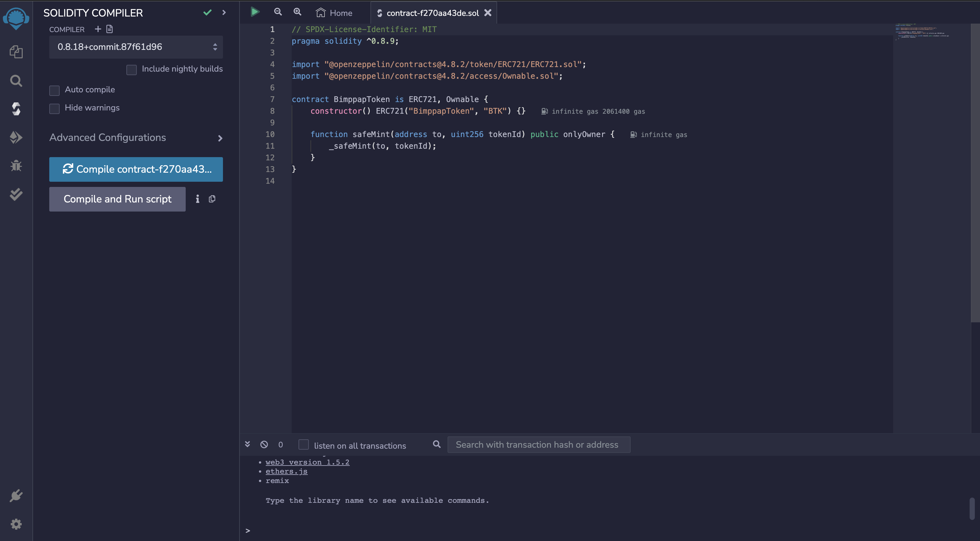The image size is (980, 541).
Task: Click transaction hash search field
Action: coord(538,444)
